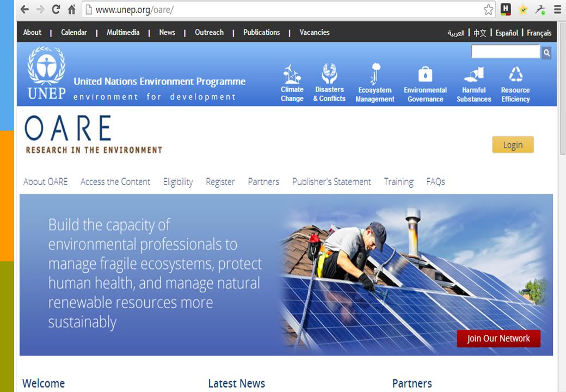Screen dimensions: 566x392
Task: Click the Join Our Network button
Action: point(499,339)
